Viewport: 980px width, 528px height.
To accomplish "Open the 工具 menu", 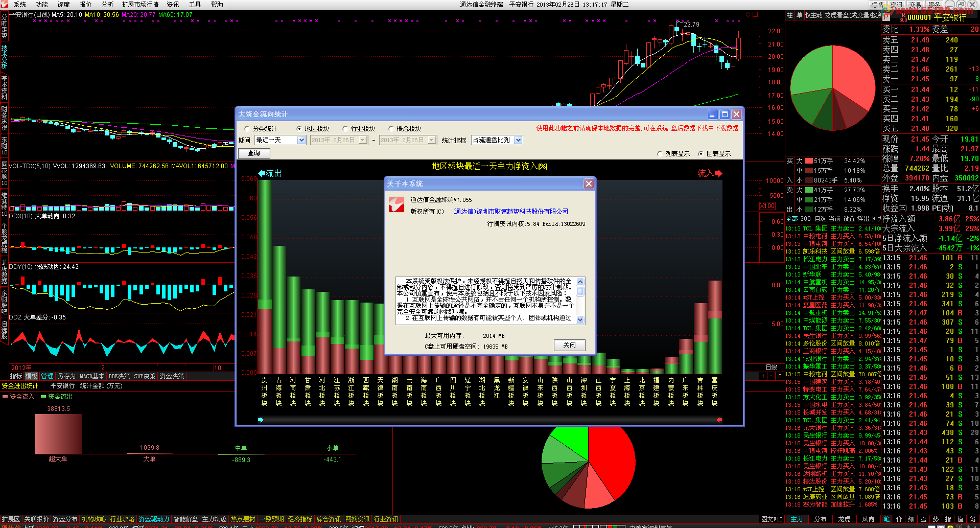I will (x=195, y=5).
